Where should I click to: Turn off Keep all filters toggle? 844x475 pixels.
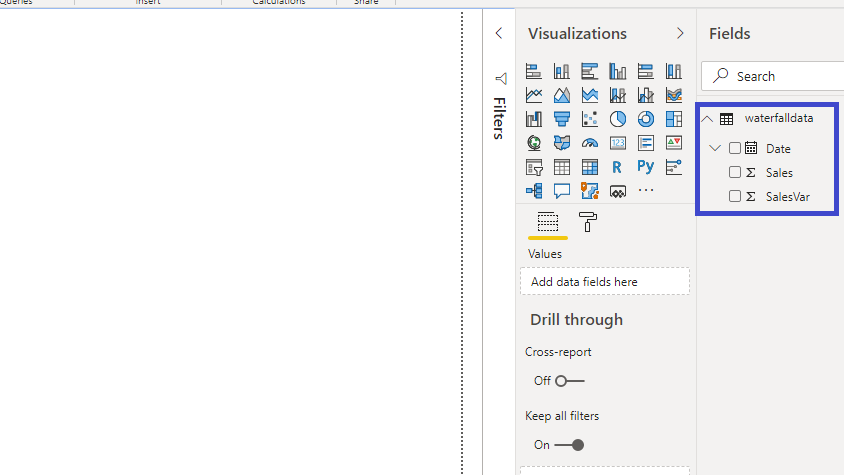(570, 445)
